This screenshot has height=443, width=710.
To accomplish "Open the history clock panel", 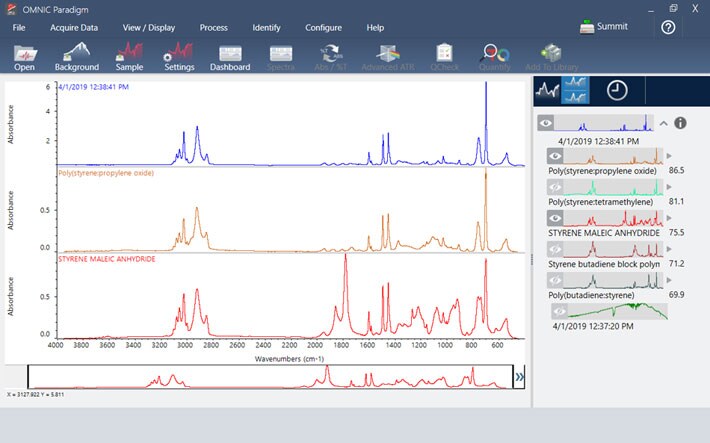I will [617, 91].
